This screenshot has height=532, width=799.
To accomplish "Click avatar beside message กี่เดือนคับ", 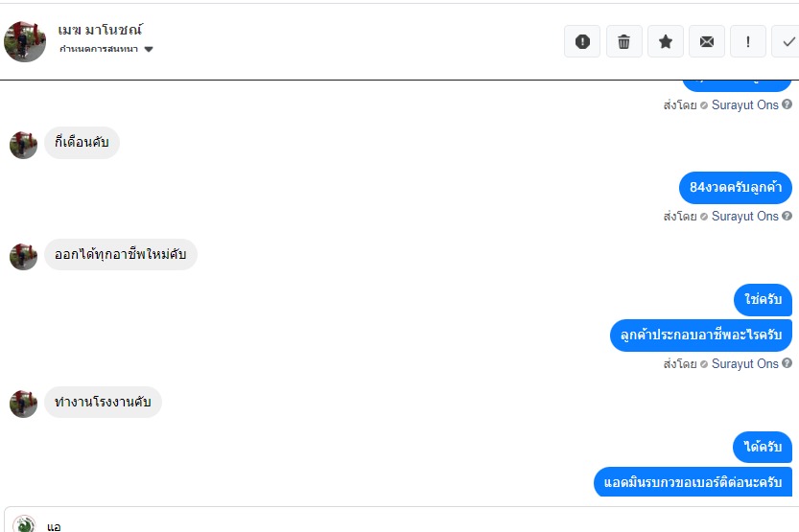I will [x=23, y=145].
